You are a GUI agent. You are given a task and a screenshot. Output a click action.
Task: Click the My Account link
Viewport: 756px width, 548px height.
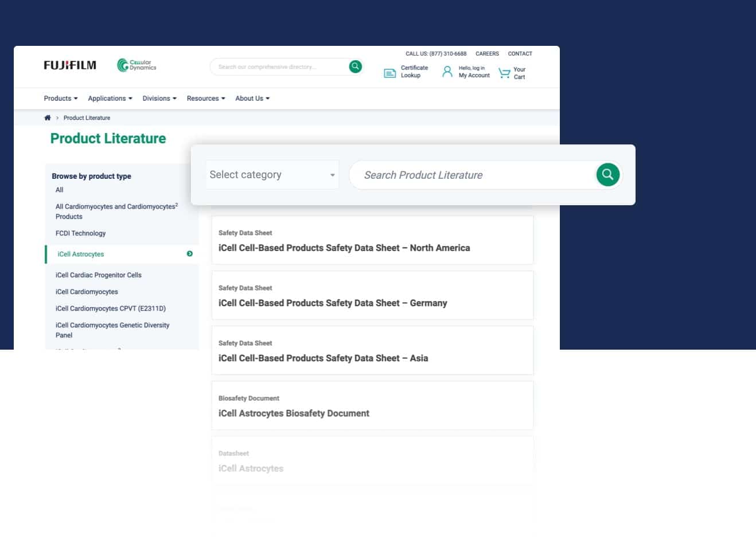click(474, 72)
